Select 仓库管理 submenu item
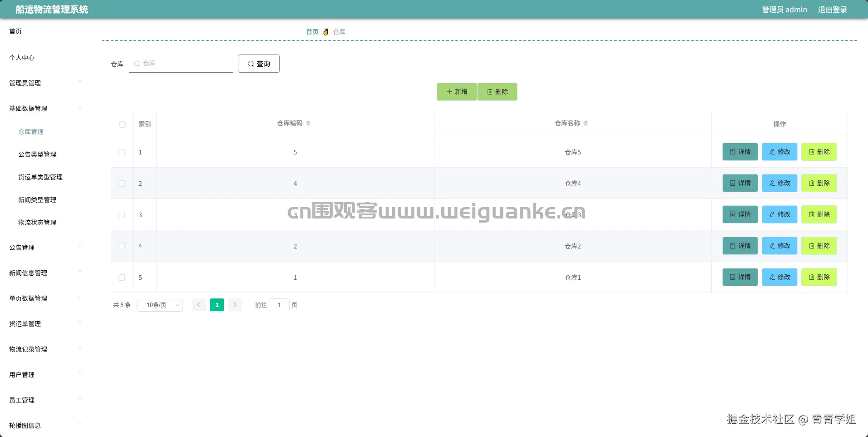 [31, 132]
